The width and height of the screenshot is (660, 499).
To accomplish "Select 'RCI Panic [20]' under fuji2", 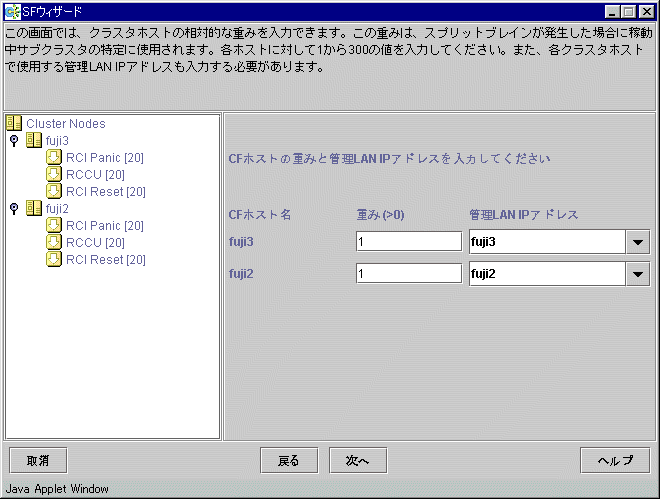I will click(105, 226).
